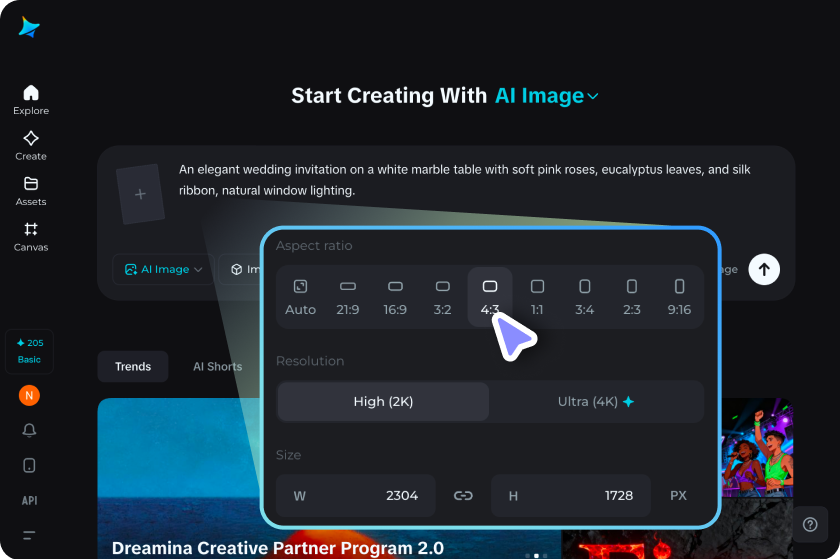Click the Dreamina logo icon
The height and width of the screenshot is (560, 840).
click(29, 27)
